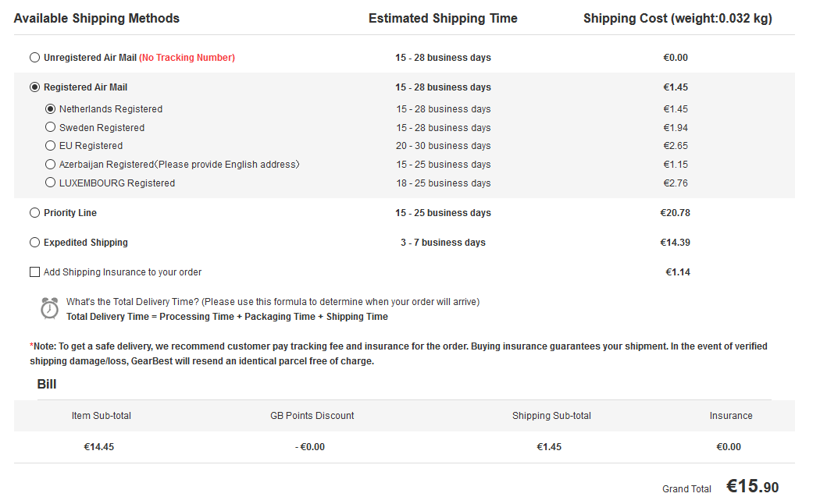This screenshot has height=504, width=820.
Task: Switch to Expedited Shipping option
Action: [x=34, y=243]
